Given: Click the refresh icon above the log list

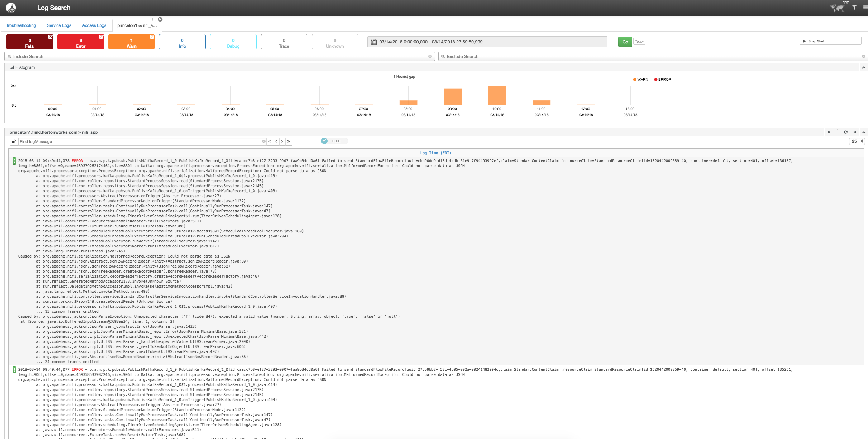Looking at the screenshot, I should [x=846, y=132].
